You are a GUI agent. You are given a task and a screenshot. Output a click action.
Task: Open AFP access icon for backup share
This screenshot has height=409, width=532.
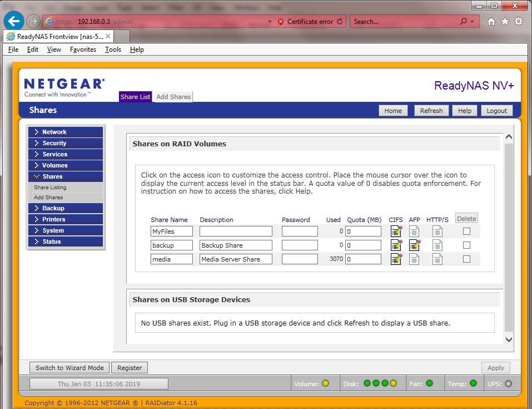pyautogui.click(x=415, y=245)
